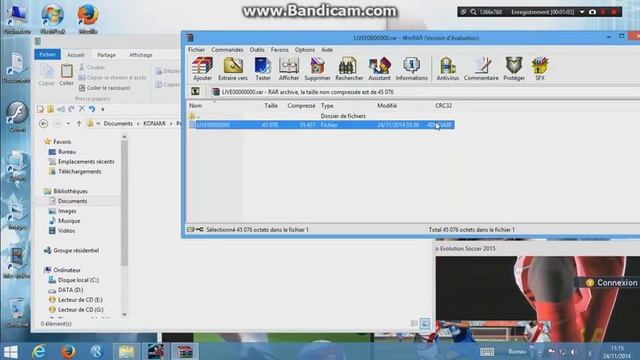This screenshot has width=640, height=360.
Task: Click Documents in the Explorer address path
Action: 118,123
